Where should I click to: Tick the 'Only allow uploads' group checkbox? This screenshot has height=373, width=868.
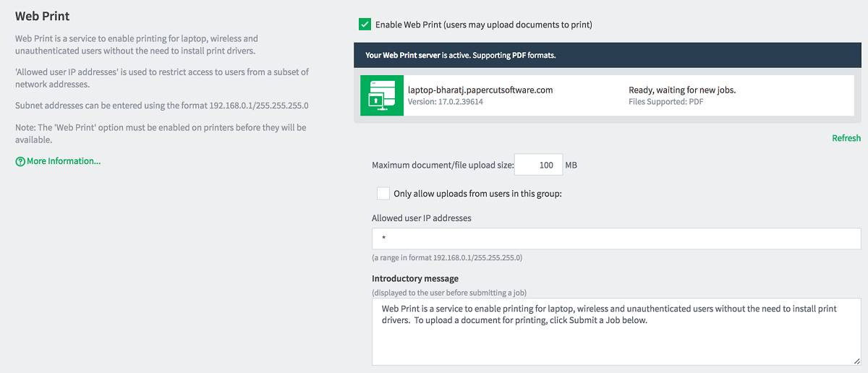383,194
